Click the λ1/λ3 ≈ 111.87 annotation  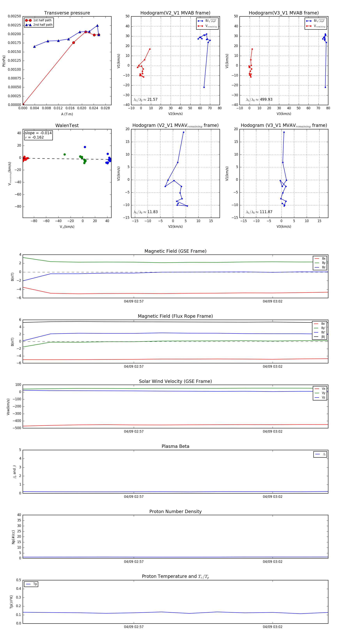pos(259,212)
